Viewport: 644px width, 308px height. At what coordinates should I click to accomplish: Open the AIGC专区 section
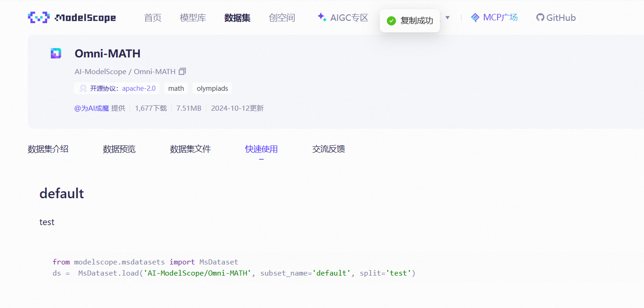(x=349, y=18)
